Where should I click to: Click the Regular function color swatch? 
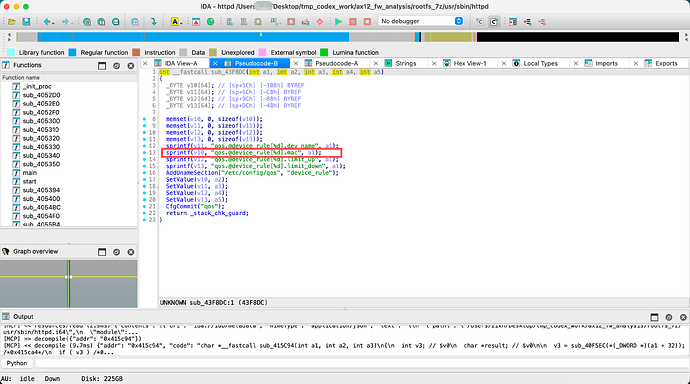(73, 52)
